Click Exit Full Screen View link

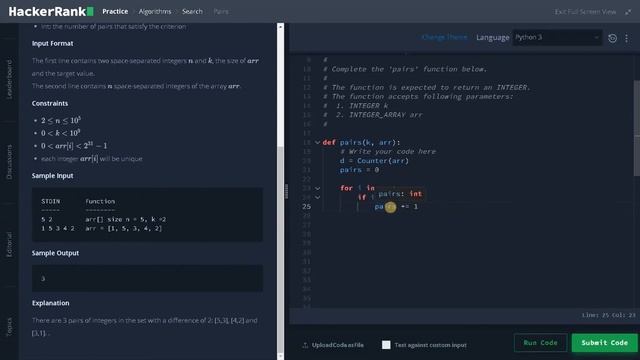(585, 12)
